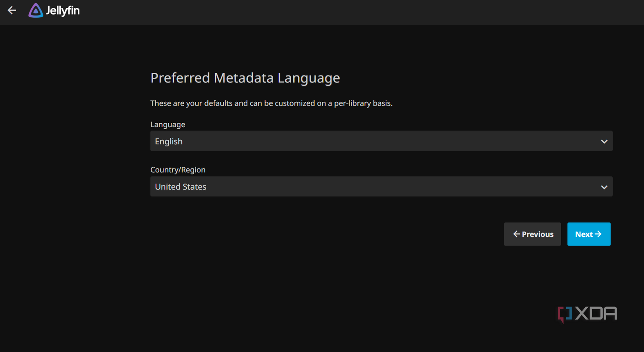Click the Previous button
This screenshot has width=644, height=352.
pos(532,234)
